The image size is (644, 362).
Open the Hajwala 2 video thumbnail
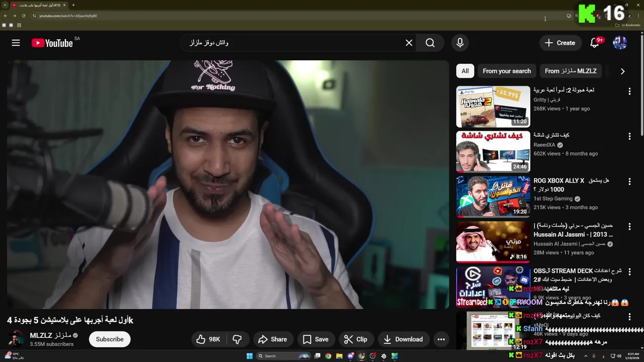pyautogui.click(x=493, y=107)
